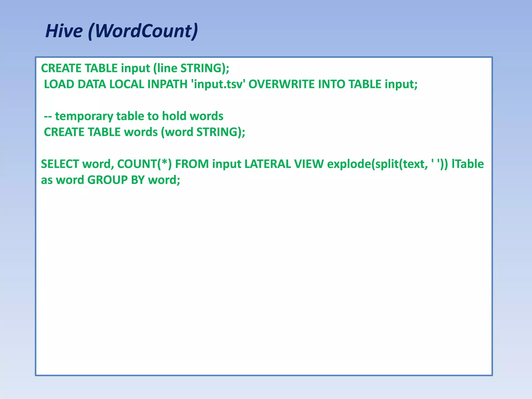
Task: Click the 'FROM input' text in the query
Action: tap(208, 164)
